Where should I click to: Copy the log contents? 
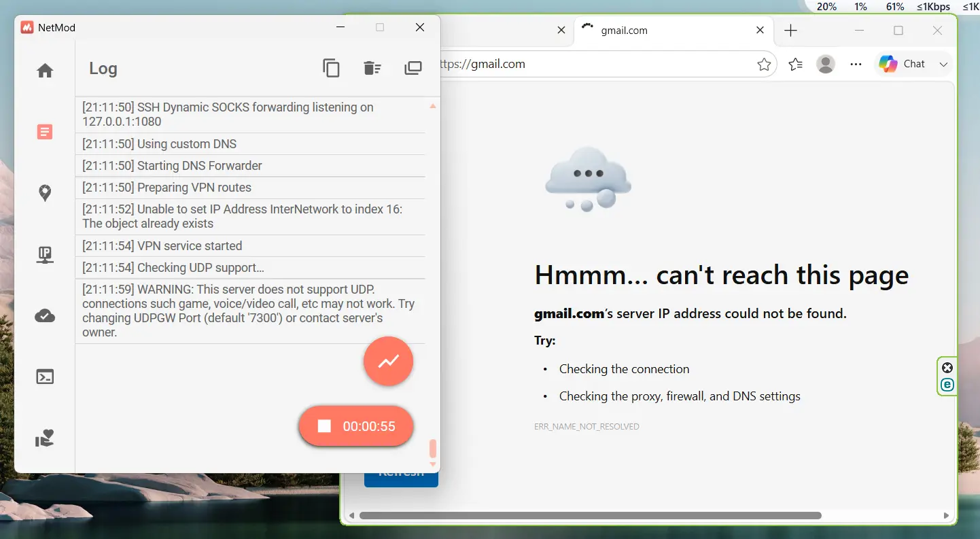click(331, 68)
